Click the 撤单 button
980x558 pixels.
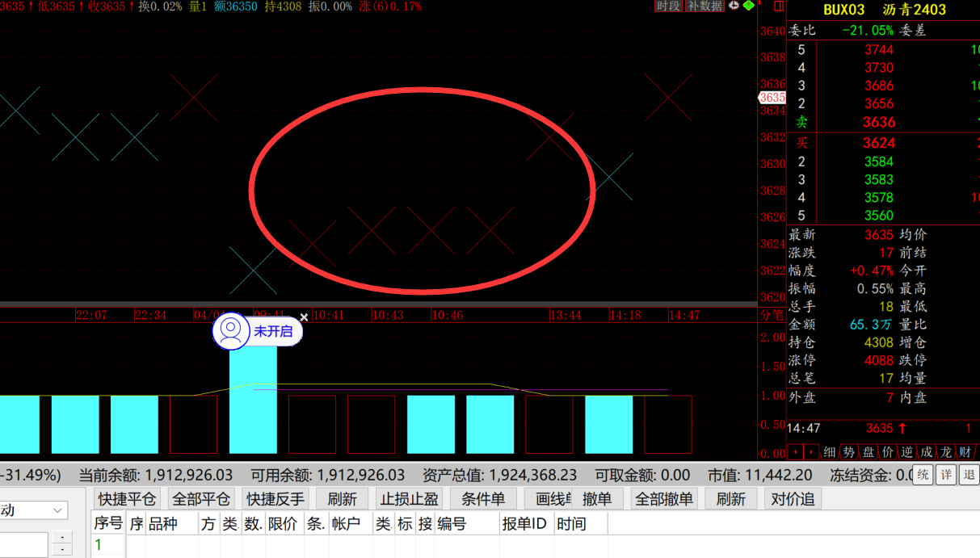coord(597,499)
